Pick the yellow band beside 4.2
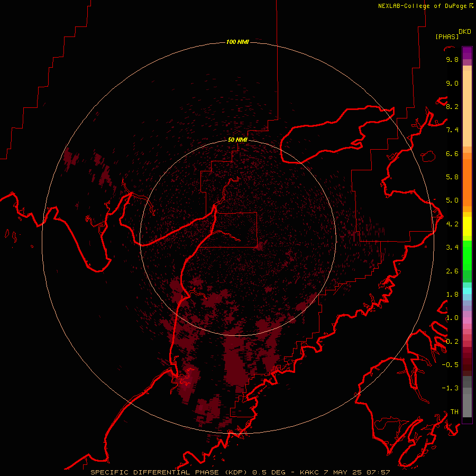The height and width of the screenshot is (476, 476). 467,226
